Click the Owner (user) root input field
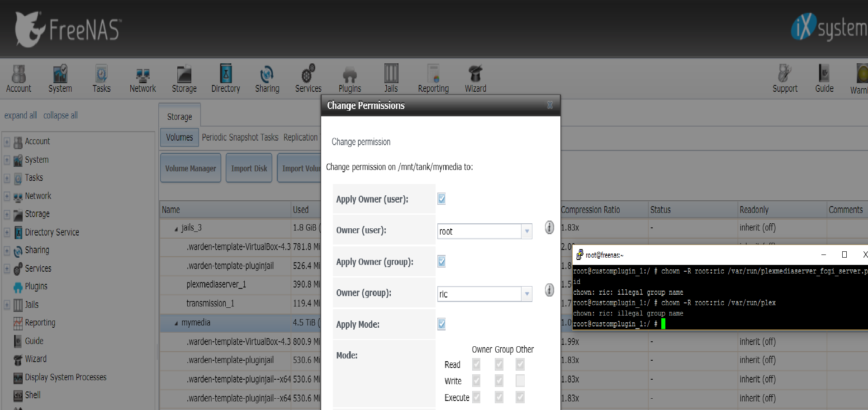Viewport: 868px width, 410px height. pyautogui.click(x=479, y=231)
